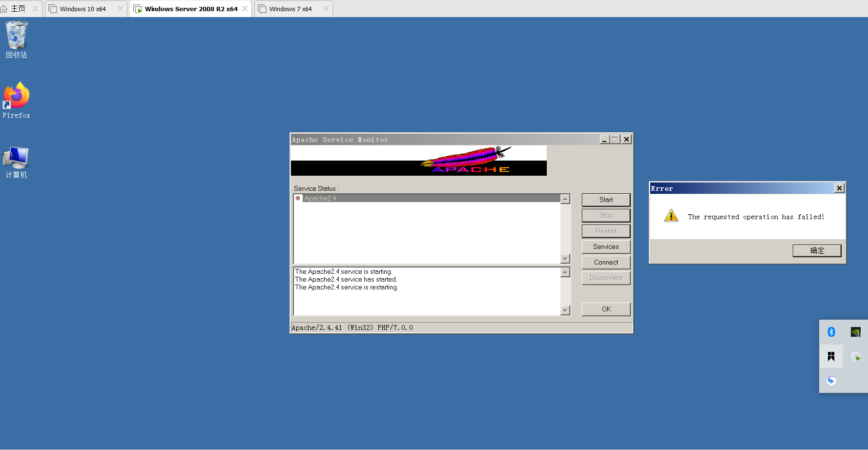Click the scroll-down arrow of the service list
The image size is (868, 450).
tap(565, 259)
